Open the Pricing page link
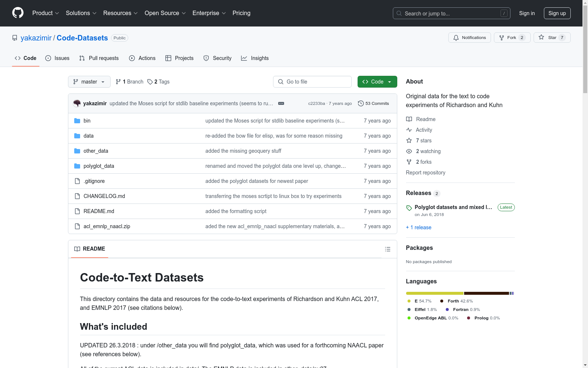 [241, 13]
